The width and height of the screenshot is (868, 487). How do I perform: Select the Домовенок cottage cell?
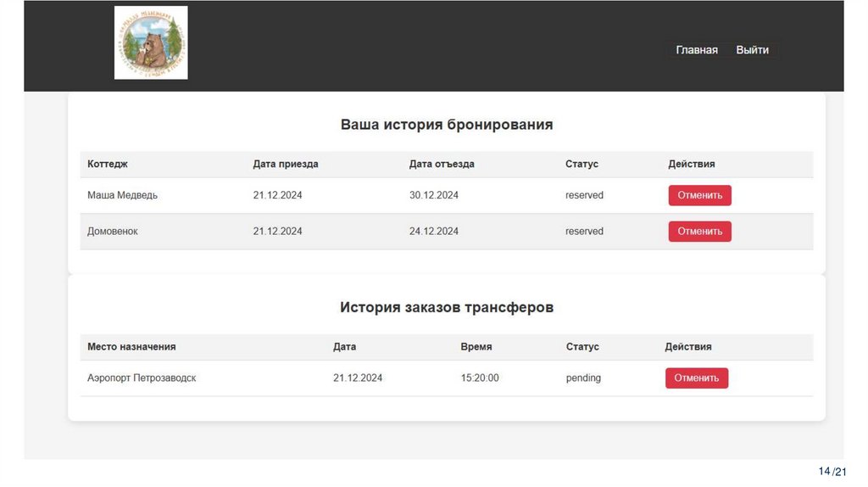(113, 231)
